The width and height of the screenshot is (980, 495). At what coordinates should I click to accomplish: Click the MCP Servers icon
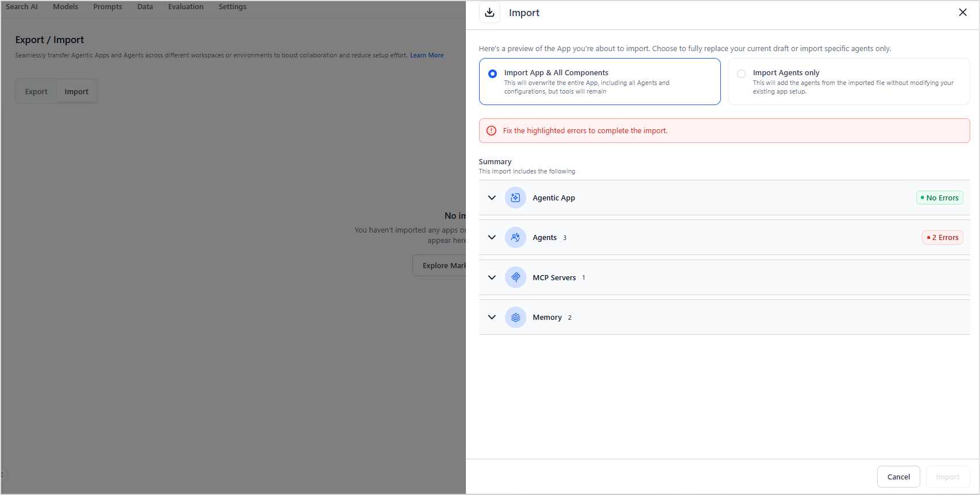[515, 277]
